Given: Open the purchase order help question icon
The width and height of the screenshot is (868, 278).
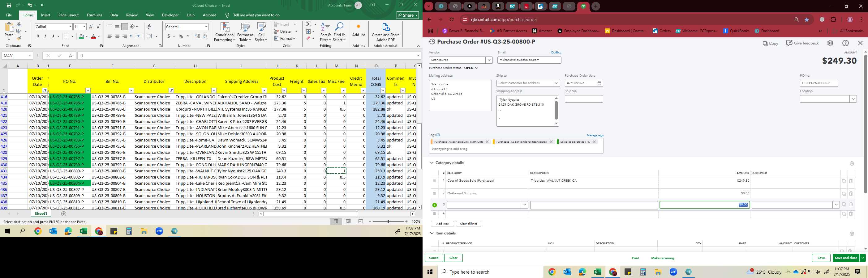Looking at the screenshot, I should coord(845,43).
